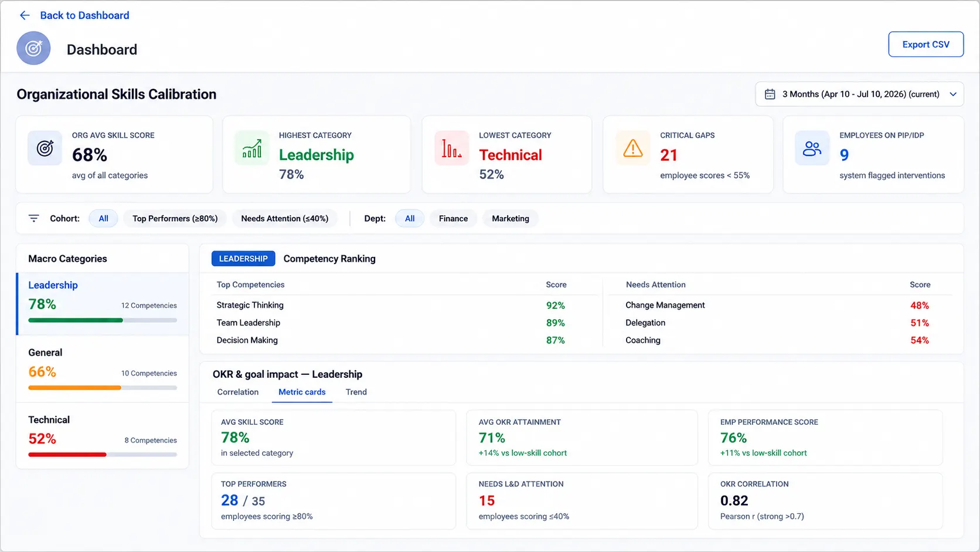Image resolution: width=980 pixels, height=552 pixels.
Task: Click the Employees on PIP/IDP people icon
Action: [x=812, y=148]
